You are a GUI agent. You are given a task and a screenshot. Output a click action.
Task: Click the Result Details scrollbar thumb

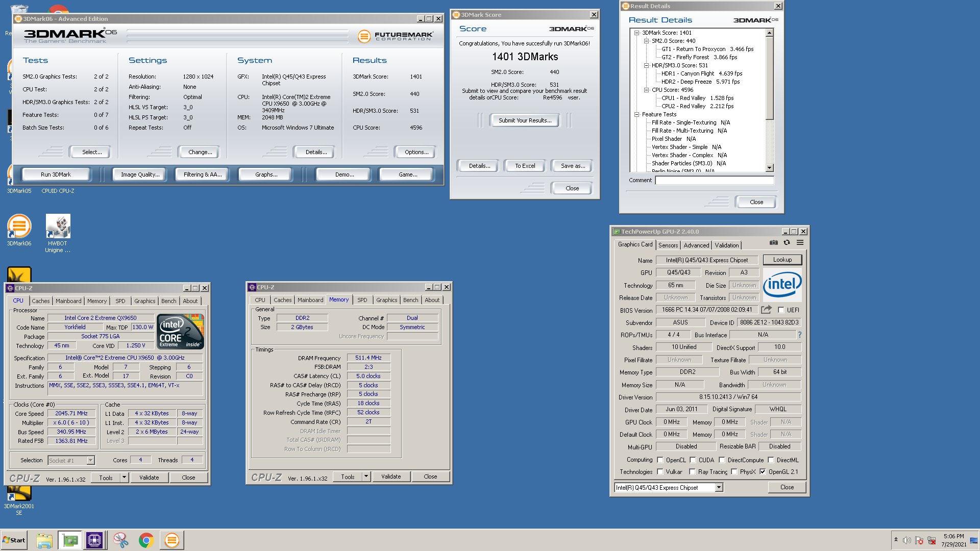[770, 79]
